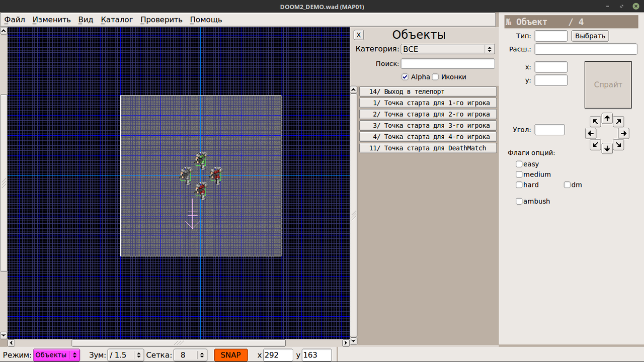Select the gray-armored player sprite on the map
The width and height of the screenshot is (644, 362).
coord(186,175)
